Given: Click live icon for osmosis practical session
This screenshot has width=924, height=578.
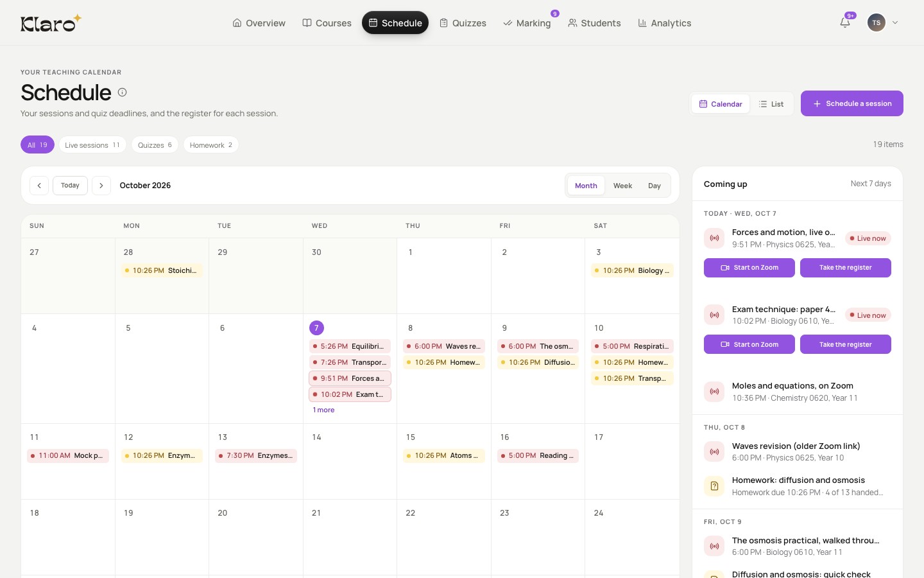Looking at the screenshot, I should [x=714, y=546].
